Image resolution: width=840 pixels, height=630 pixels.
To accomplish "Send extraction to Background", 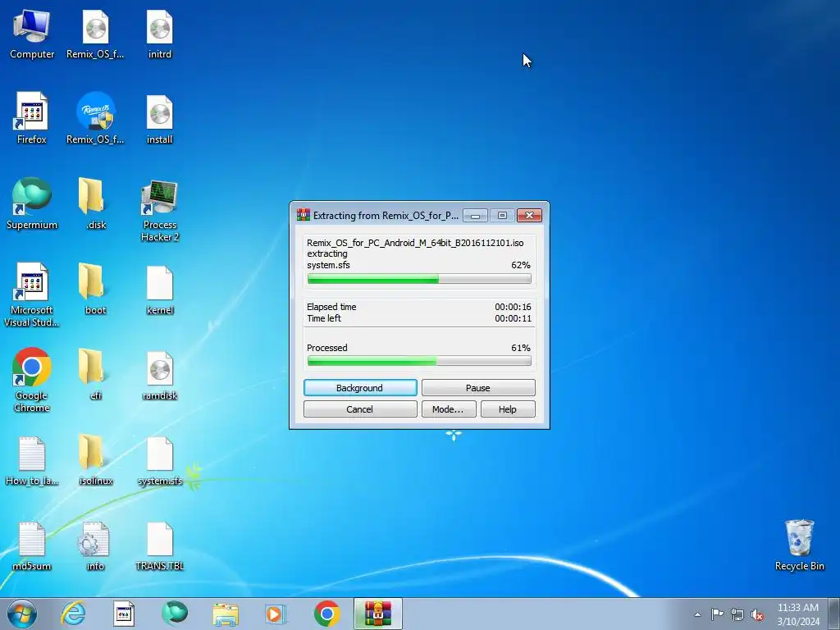I will tap(360, 388).
